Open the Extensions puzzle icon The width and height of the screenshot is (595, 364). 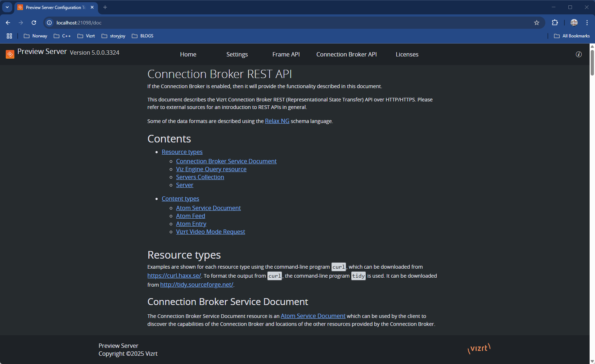click(x=555, y=23)
